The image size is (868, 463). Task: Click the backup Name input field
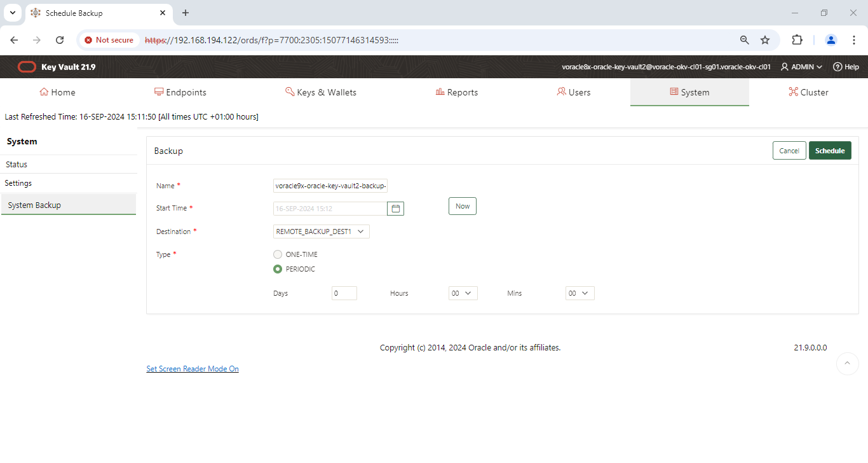(330, 186)
